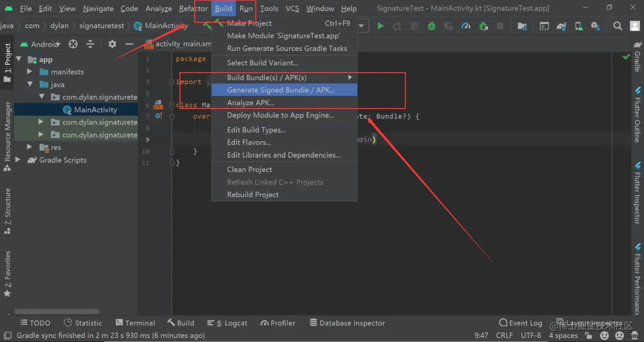This screenshot has height=342, width=644.
Task: Click the green inspection checkmark in editor
Action: tap(626, 57)
